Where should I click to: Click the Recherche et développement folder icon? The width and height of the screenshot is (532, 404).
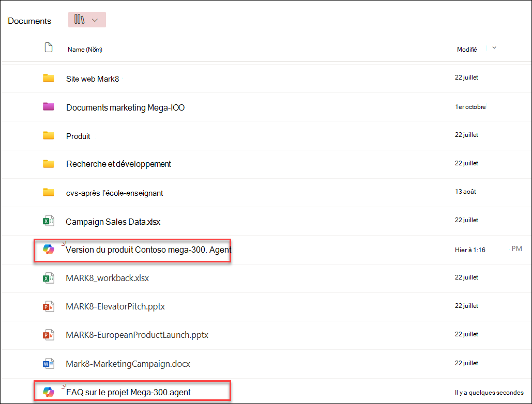[49, 164]
